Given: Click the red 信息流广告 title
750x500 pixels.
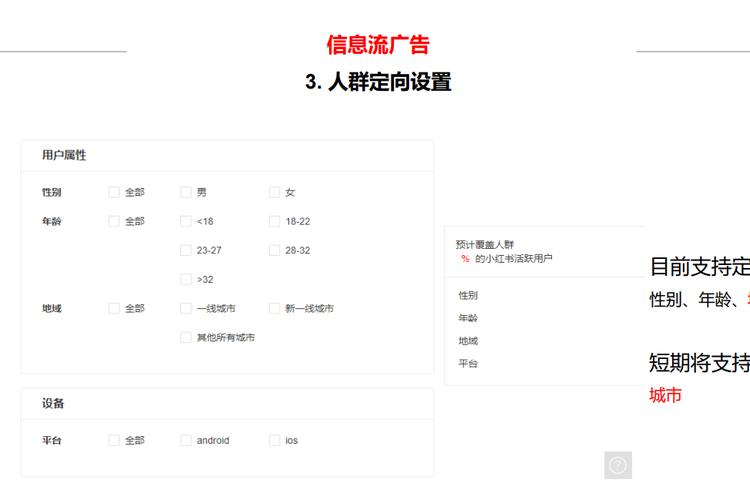Looking at the screenshot, I should [378, 44].
